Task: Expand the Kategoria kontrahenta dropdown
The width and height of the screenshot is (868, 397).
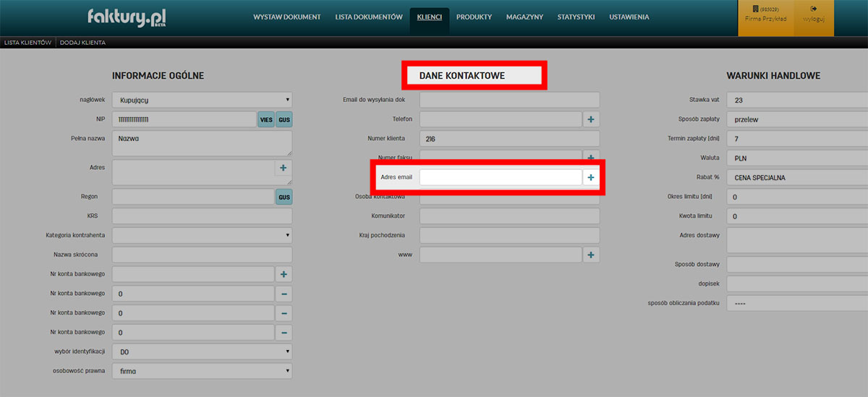Action: coord(203,235)
